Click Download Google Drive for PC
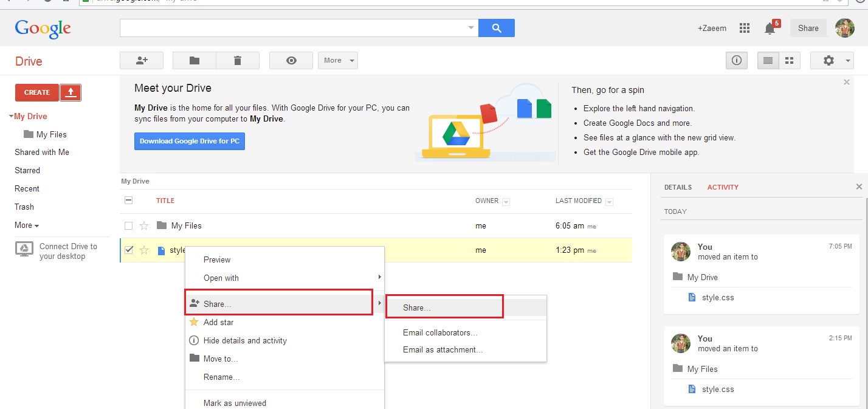 click(190, 141)
